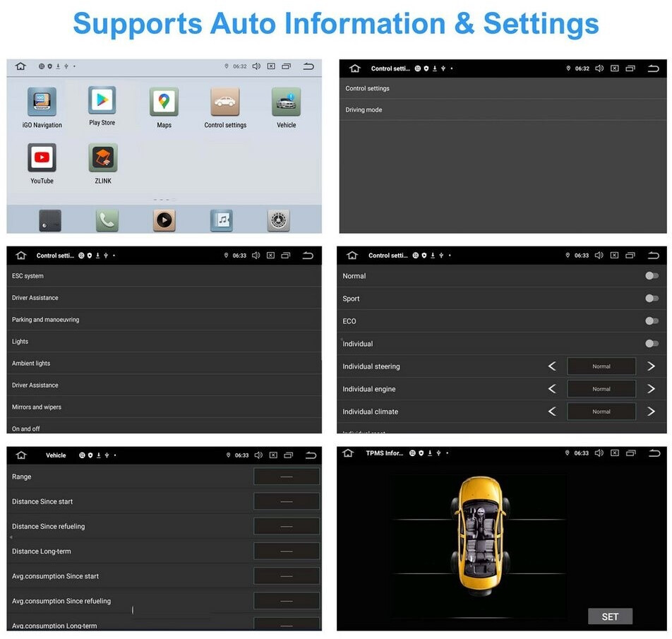The width and height of the screenshot is (672, 639).
Task: Tap Avg.consumption Since refueling value field
Action: point(287,601)
